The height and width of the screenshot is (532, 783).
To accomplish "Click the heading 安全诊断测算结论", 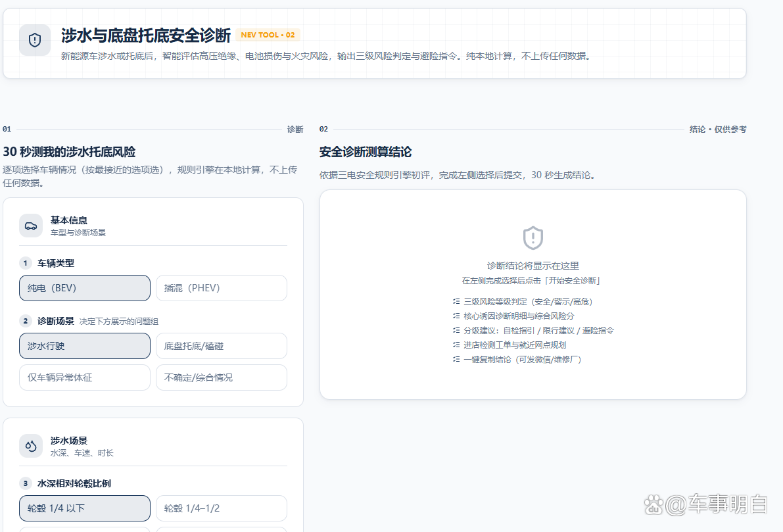I will tap(366, 152).
